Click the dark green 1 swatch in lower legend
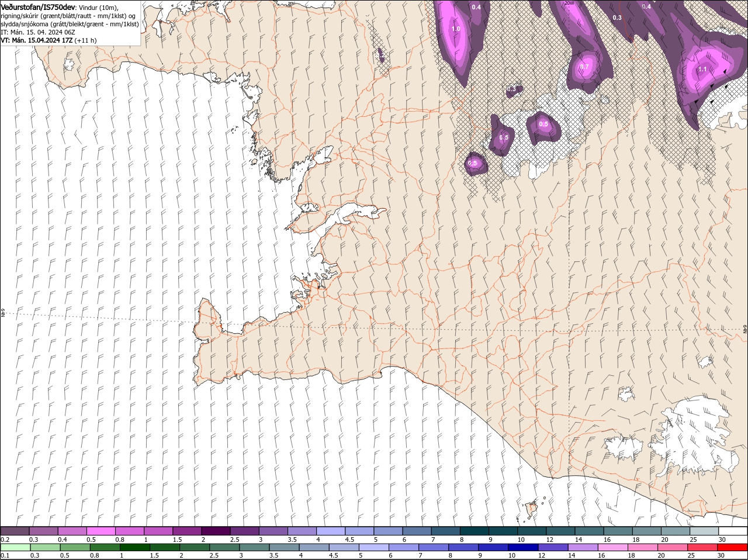This screenshot has height=560, width=748. pos(136,547)
